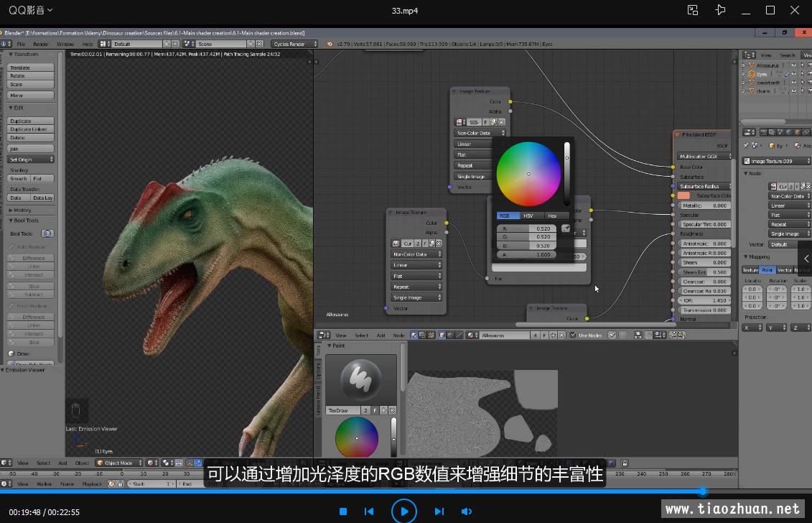
Task: Open outliner Search menu
Action: pos(787,55)
